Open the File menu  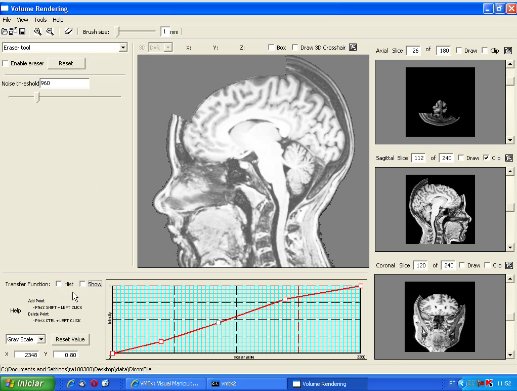[6, 20]
